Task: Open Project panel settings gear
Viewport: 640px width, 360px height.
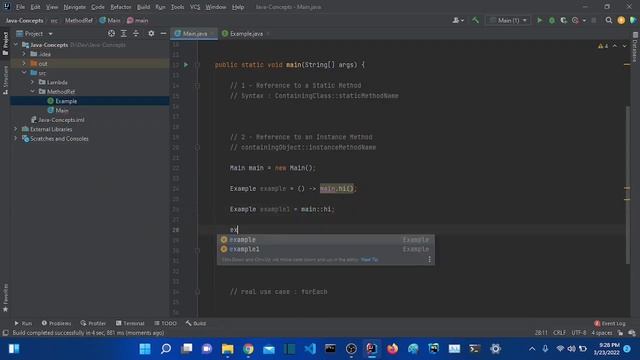Action: [x=151, y=33]
